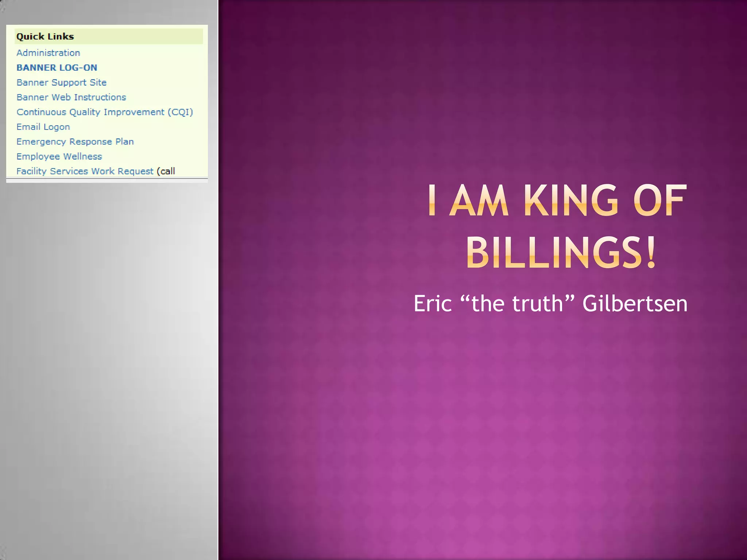
Task: Select the Eric "the truth" Gilbertsen subtitle
Action: 550,303
